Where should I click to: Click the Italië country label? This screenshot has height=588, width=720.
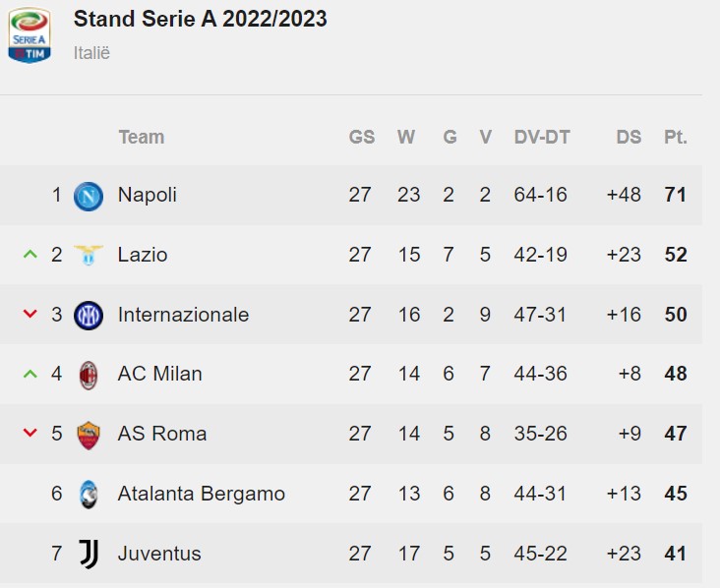[91, 53]
